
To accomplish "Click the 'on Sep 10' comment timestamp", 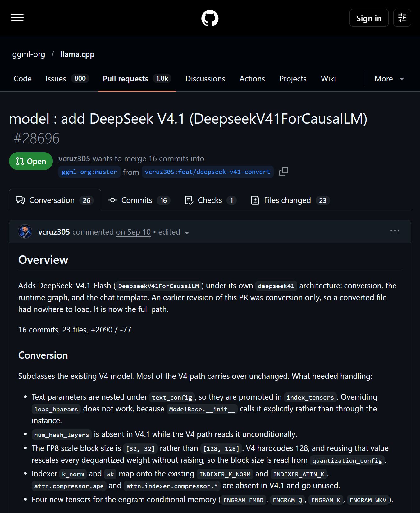I will click(x=133, y=232).
